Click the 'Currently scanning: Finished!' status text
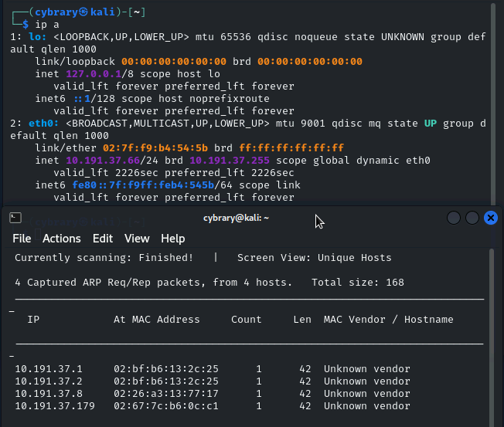 [x=104, y=258]
